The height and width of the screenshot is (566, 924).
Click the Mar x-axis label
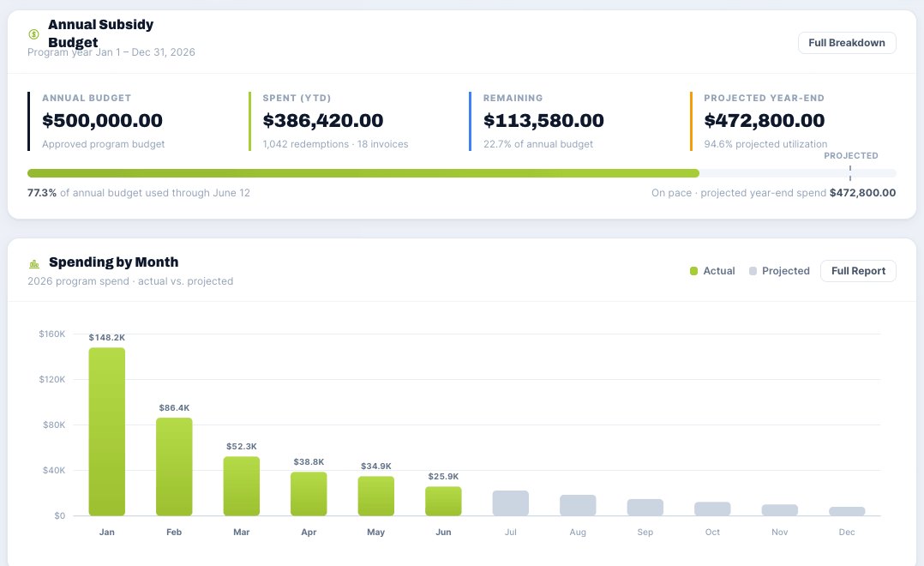coord(241,532)
